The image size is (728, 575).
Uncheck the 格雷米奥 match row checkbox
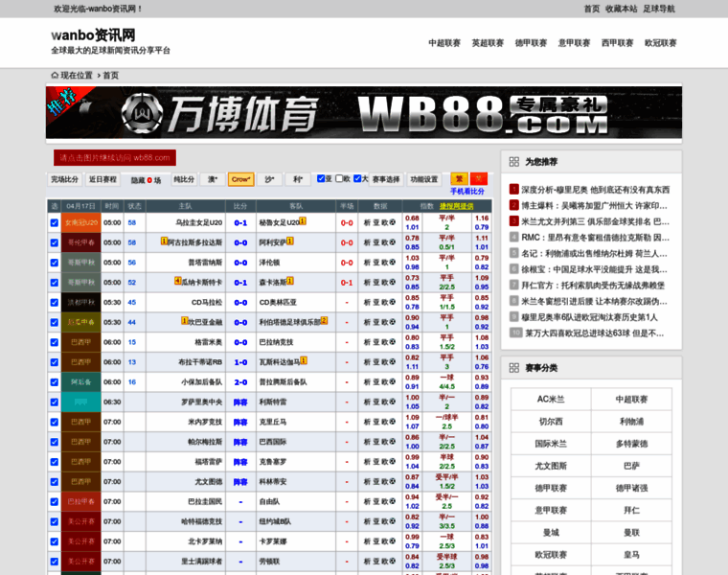pyautogui.click(x=55, y=342)
